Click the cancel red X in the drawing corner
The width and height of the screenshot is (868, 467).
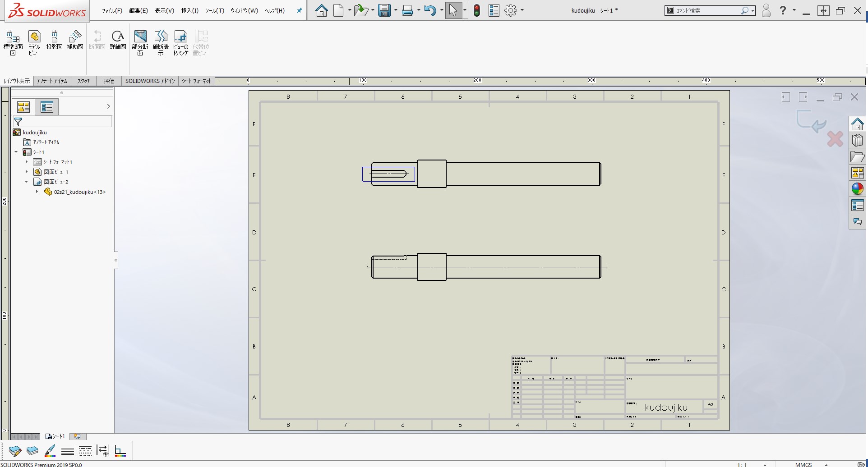tap(835, 139)
